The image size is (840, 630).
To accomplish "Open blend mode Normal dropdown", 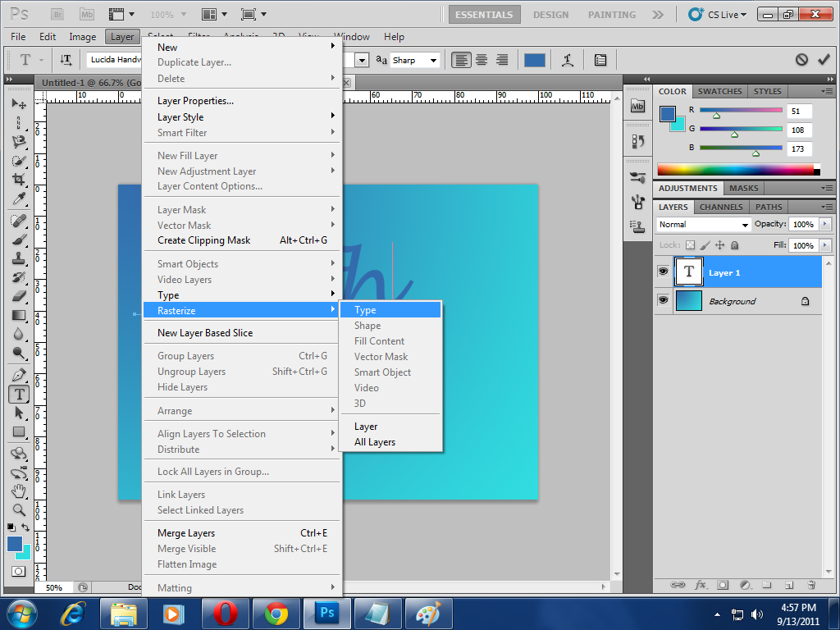I will pos(704,225).
